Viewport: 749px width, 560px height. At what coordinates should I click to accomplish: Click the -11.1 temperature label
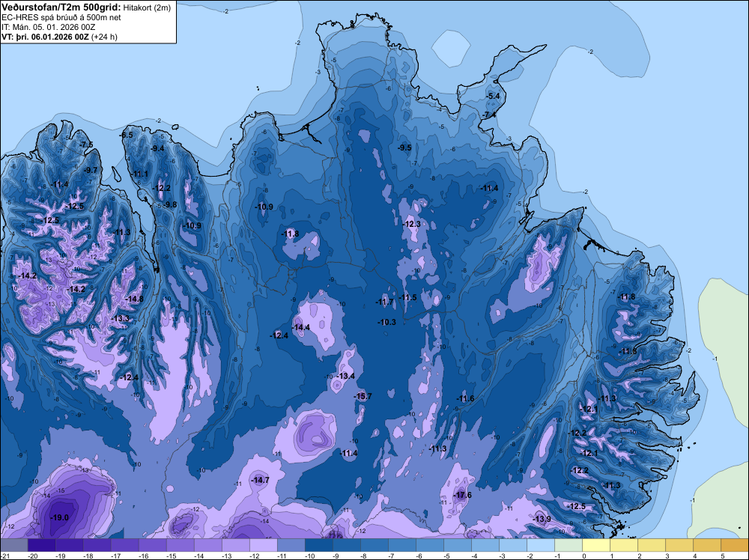[x=141, y=174]
